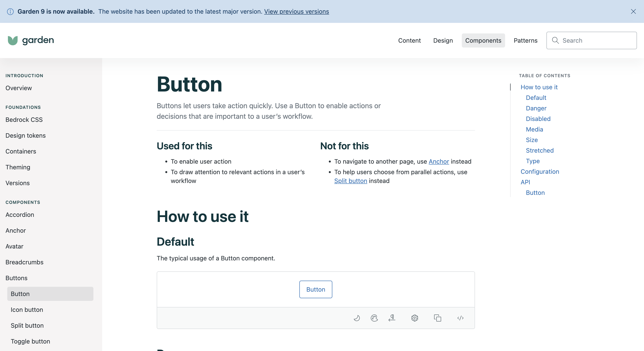Toggle dark mode with the moon icon
This screenshot has width=644, height=351.
coord(357,318)
